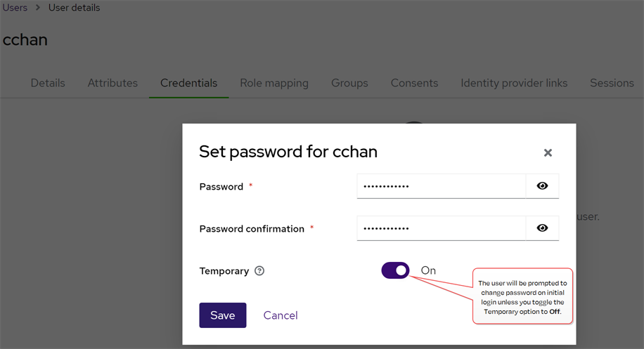Toggle the Temporary switch off
644x349 pixels.
click(x=395, y=270)
